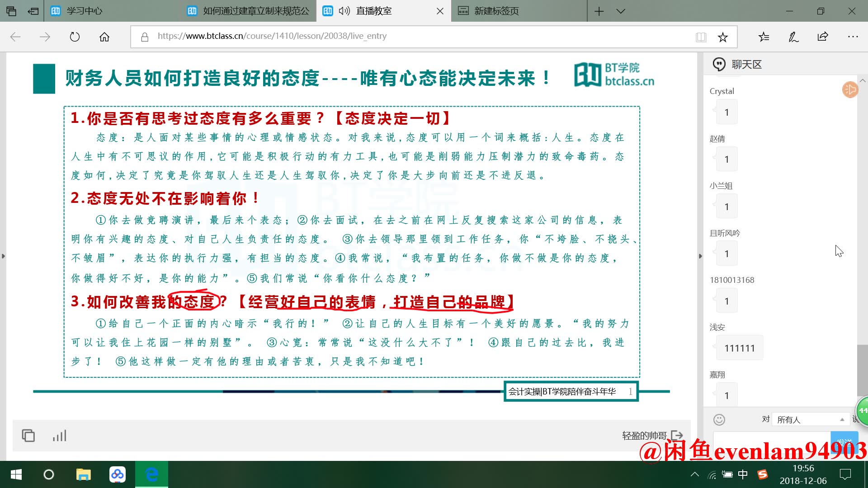Click the orange floating chat icon
The width and height of the screenshot is (868, 488).
(x=850, y=89)
